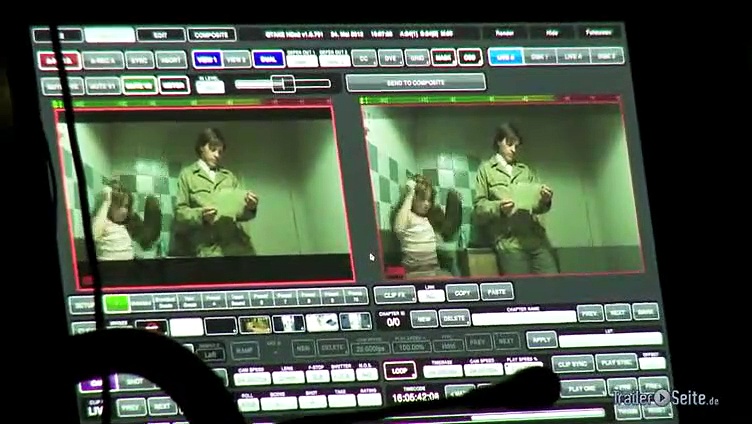Toggle the MASK overlay
Image resolution: width=752 pixels, height=424 pixels.
(x=443, y=57)
